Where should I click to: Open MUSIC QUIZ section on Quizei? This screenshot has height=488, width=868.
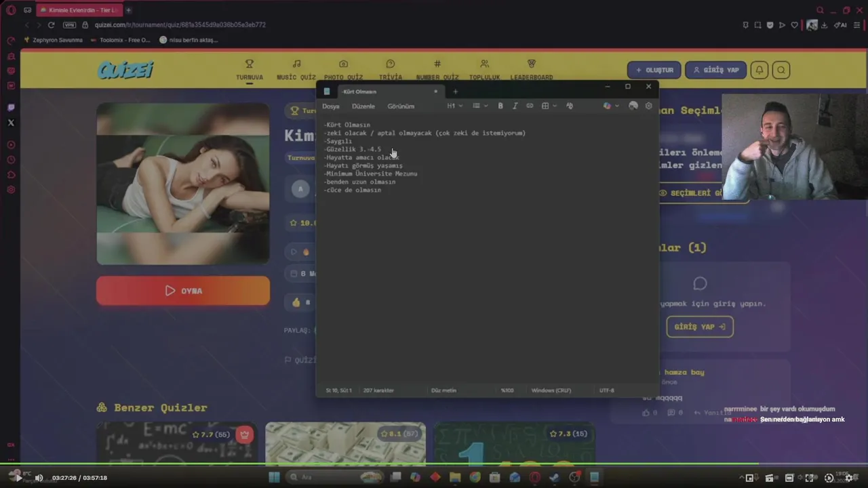[x=296, y=70]
